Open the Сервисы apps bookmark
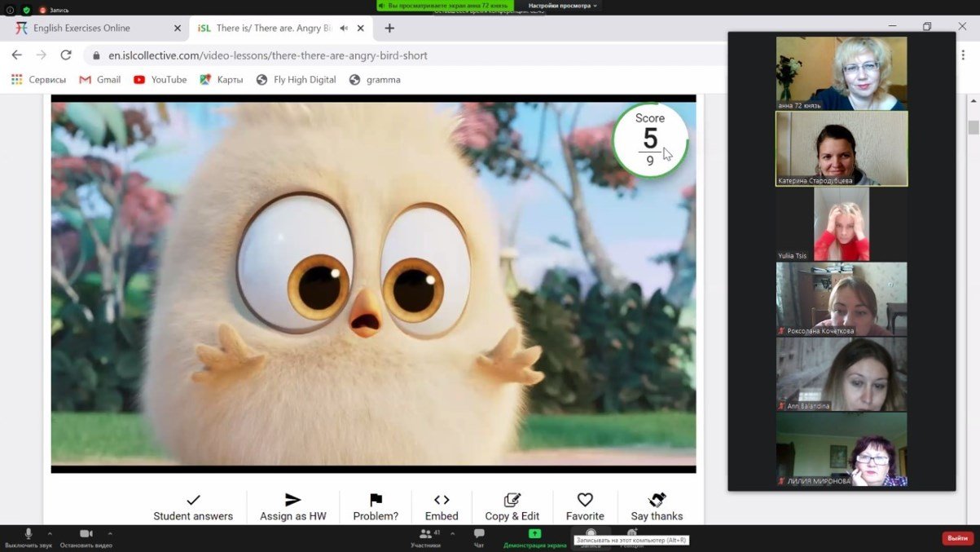This screenshot has width=980, height=552. click(38, 80)
